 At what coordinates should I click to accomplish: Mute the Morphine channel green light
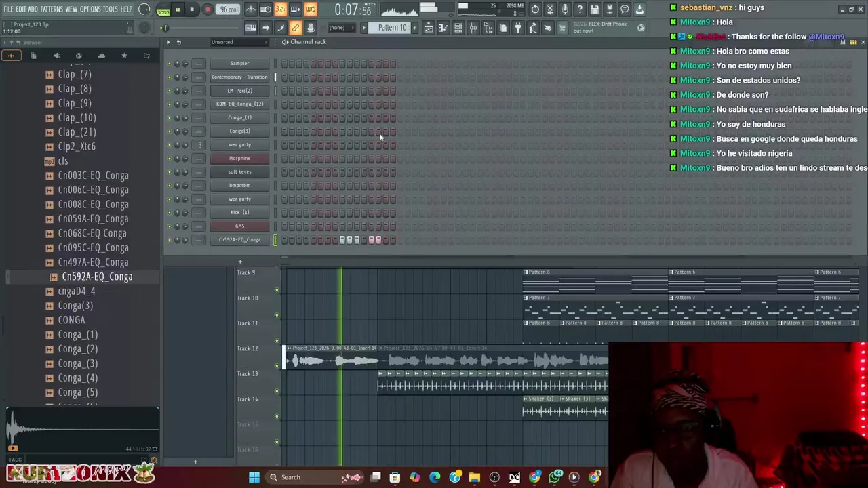(170, 159)
